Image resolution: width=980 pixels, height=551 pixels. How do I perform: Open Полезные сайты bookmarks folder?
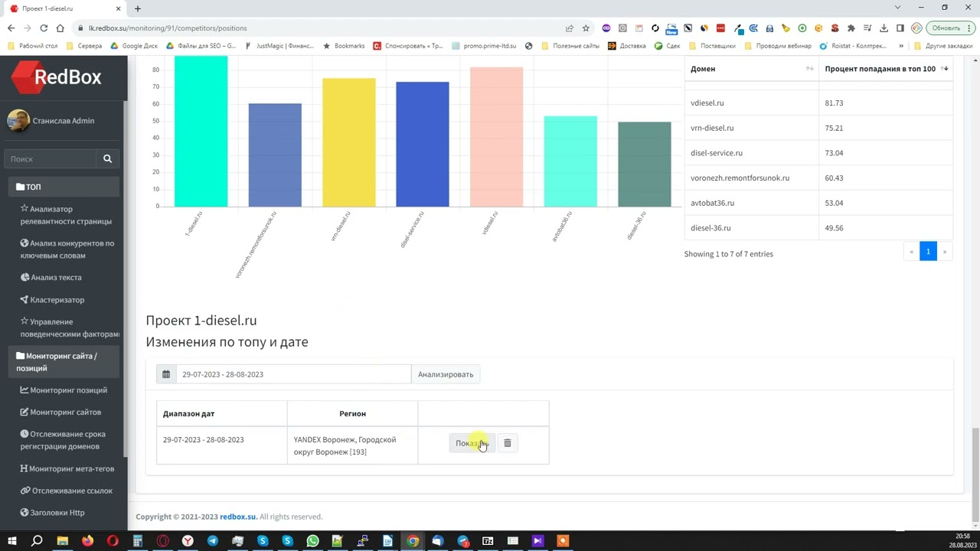pyautogui.click(x=570, y=46)
